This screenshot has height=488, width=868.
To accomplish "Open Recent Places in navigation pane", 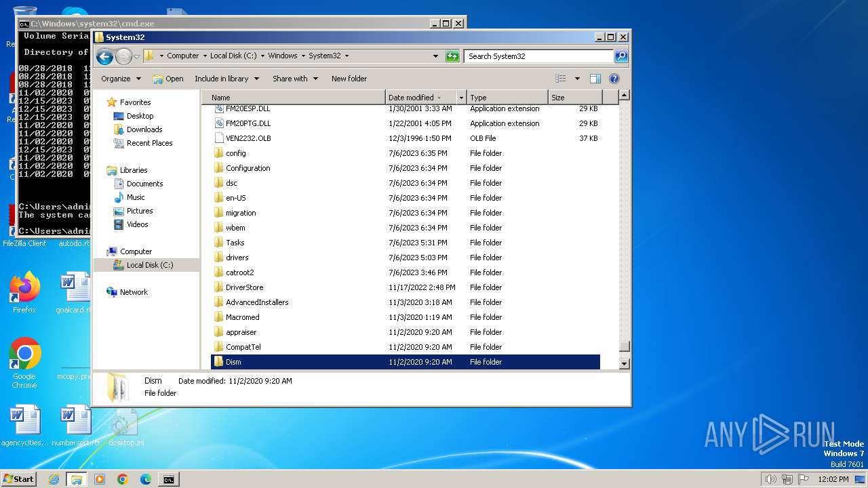I will click(x=149, y=143).
